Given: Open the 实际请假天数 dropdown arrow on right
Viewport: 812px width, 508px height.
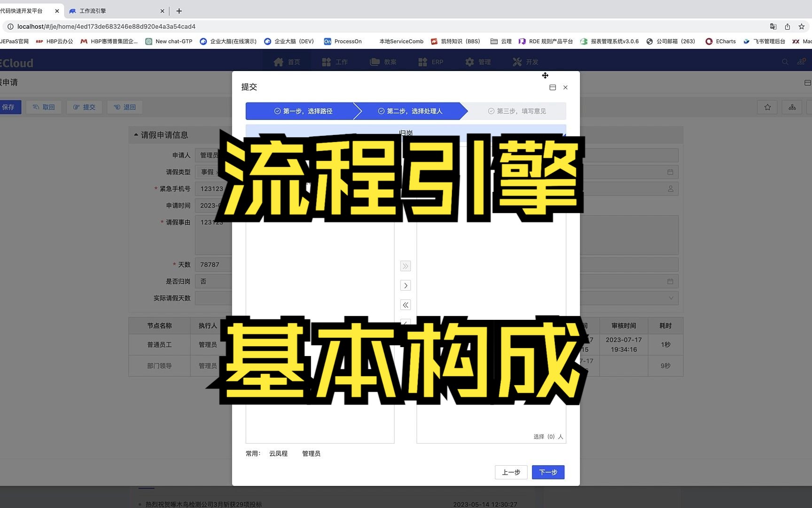Looking at the screenshot, I should point(671,298).
